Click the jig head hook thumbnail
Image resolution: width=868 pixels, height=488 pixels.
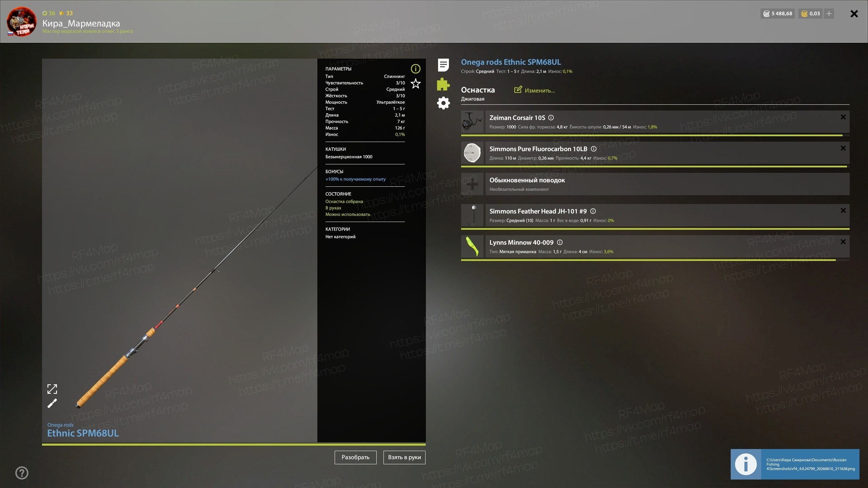point(472,215)
